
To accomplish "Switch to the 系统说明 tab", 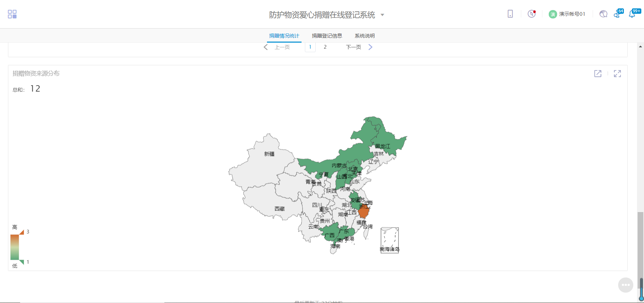I will 365,36.
